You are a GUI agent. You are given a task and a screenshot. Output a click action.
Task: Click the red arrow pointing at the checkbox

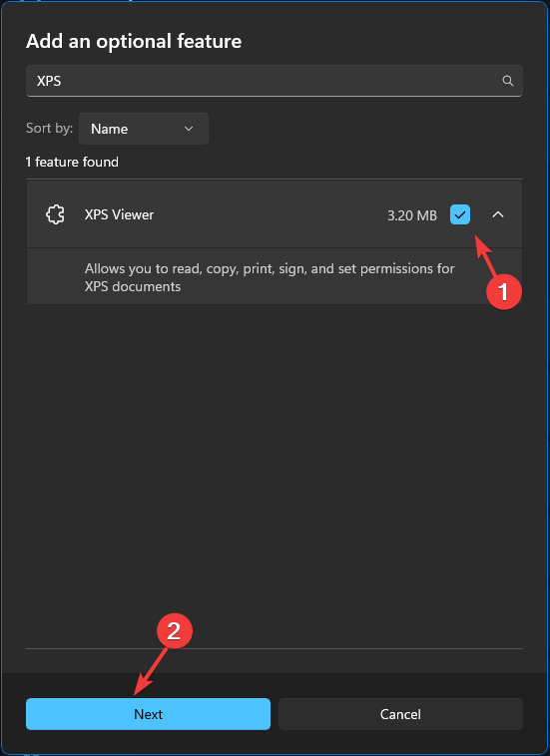(x=484, y=255)
